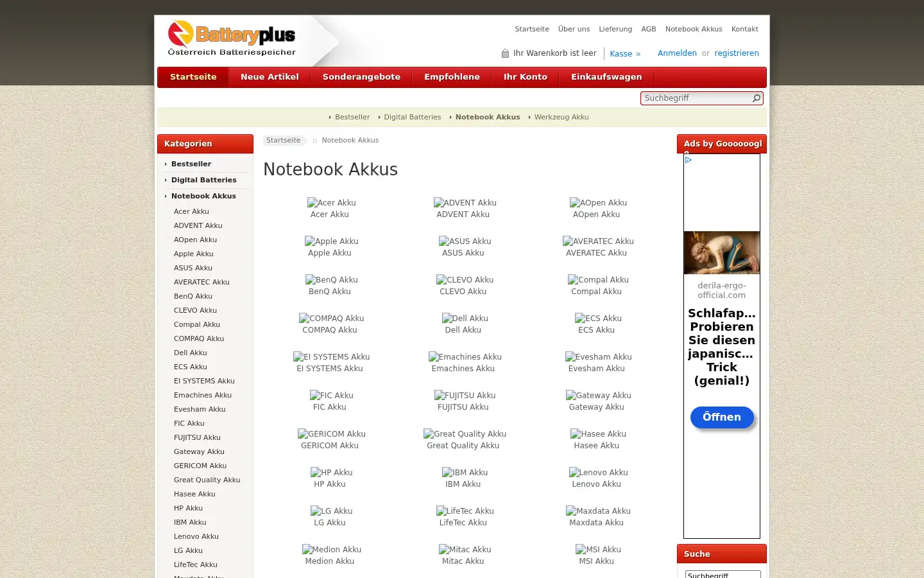Open the Startseite main tab
924x578 pixels.
click(193, 77)
